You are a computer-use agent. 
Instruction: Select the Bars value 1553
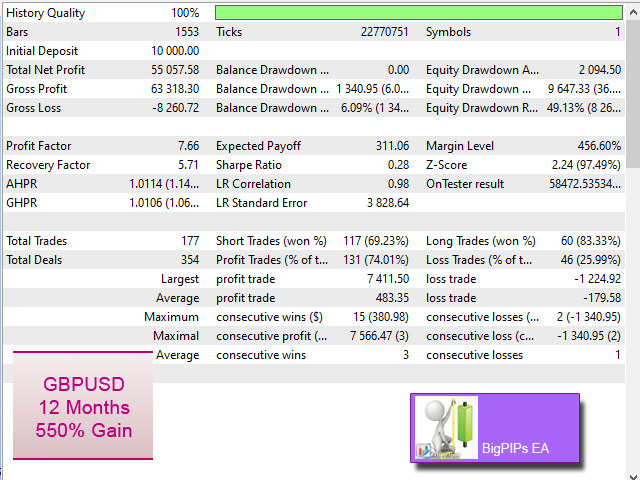point(187,32)
